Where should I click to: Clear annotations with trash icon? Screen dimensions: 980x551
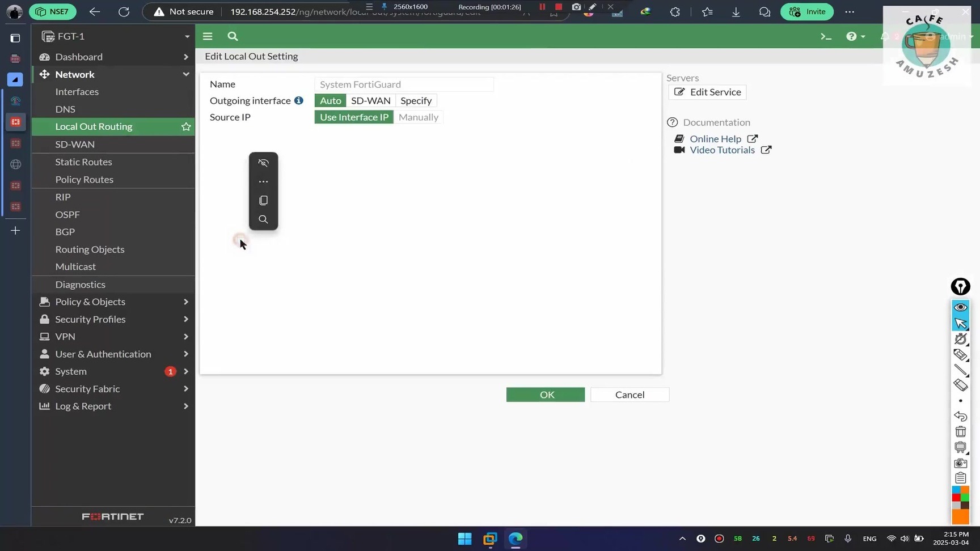[x=960, y=432]
